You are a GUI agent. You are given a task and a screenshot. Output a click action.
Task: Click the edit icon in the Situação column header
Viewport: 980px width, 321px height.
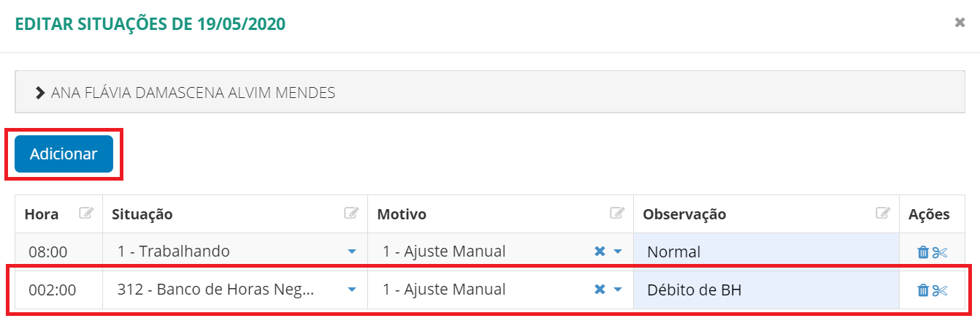(351, 214)
